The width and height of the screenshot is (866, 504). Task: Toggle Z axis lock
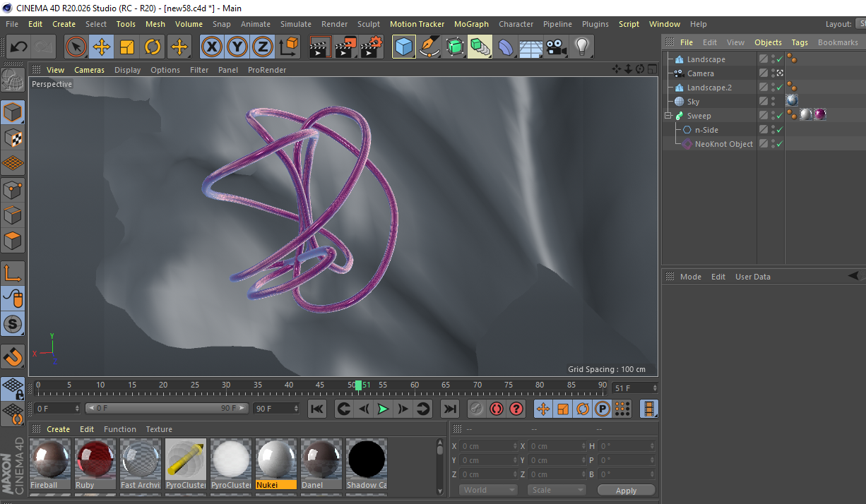[x=262, y=47]
